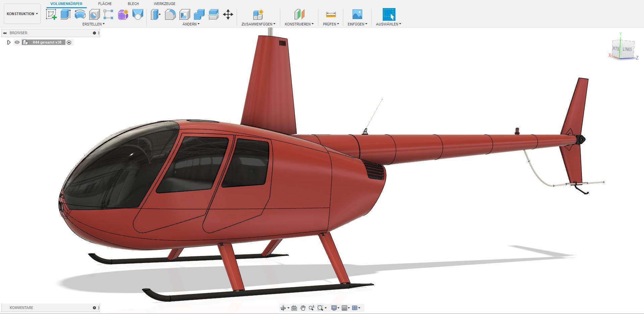
Task: Switch to the FLÄCHE tab
Action: click(x=105, y=4)
